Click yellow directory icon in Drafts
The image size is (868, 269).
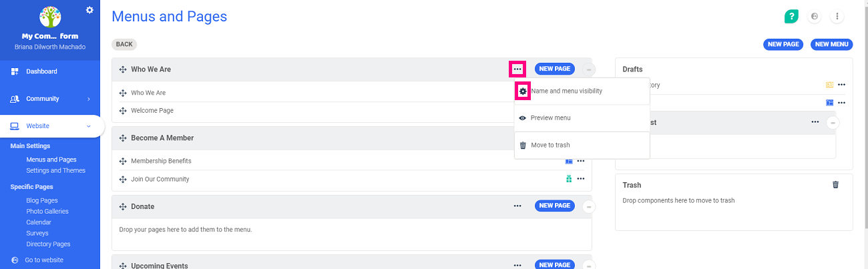point(829,85)
